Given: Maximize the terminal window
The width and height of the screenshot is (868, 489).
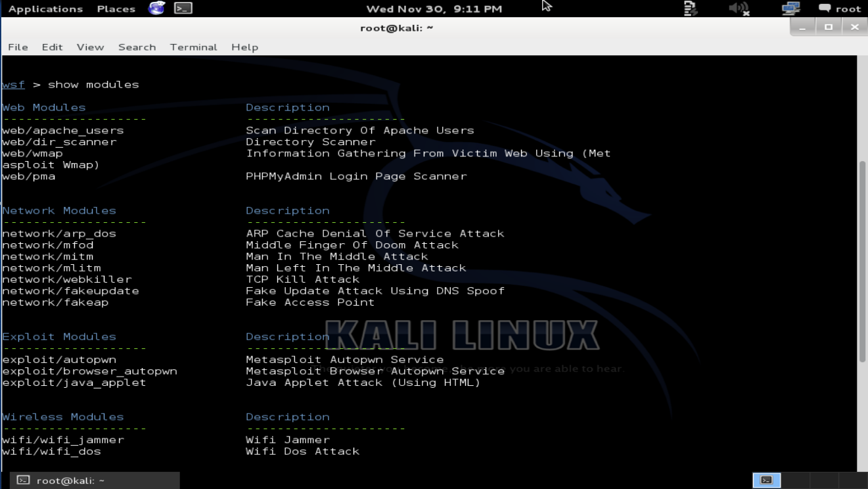Looking at the screenshot, I should pyautogui.click(x=828, y=27).
